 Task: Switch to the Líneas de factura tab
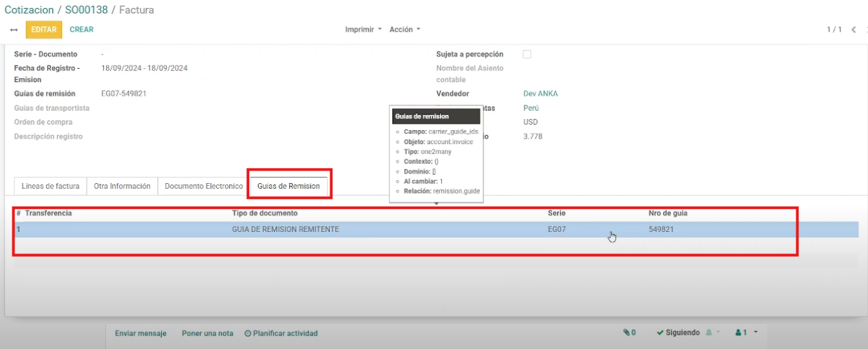click(x=50, y=187)
